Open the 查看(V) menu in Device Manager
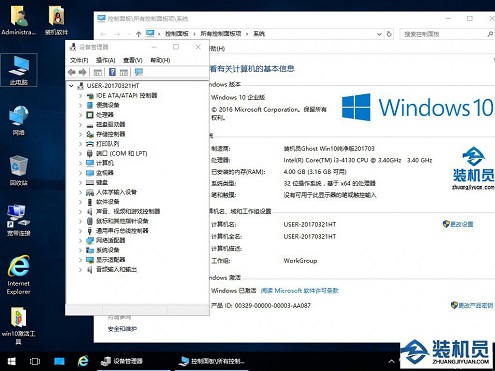 [x=133, y=60]
